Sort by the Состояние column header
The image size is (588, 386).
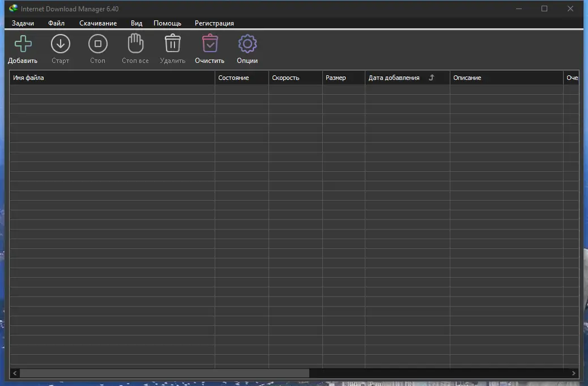click(x=242, y=78)
